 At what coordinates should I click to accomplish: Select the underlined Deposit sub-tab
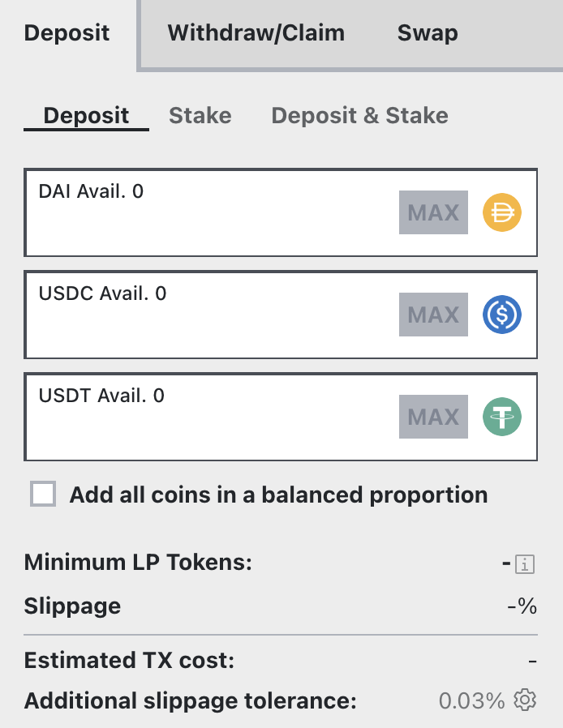tap(86, 116)
